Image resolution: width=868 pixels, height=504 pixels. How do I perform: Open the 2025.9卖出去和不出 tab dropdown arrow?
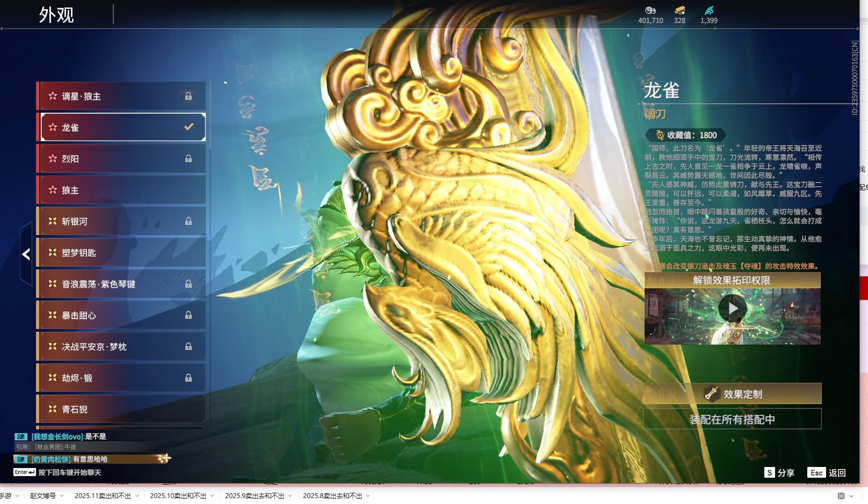[290, 496]
